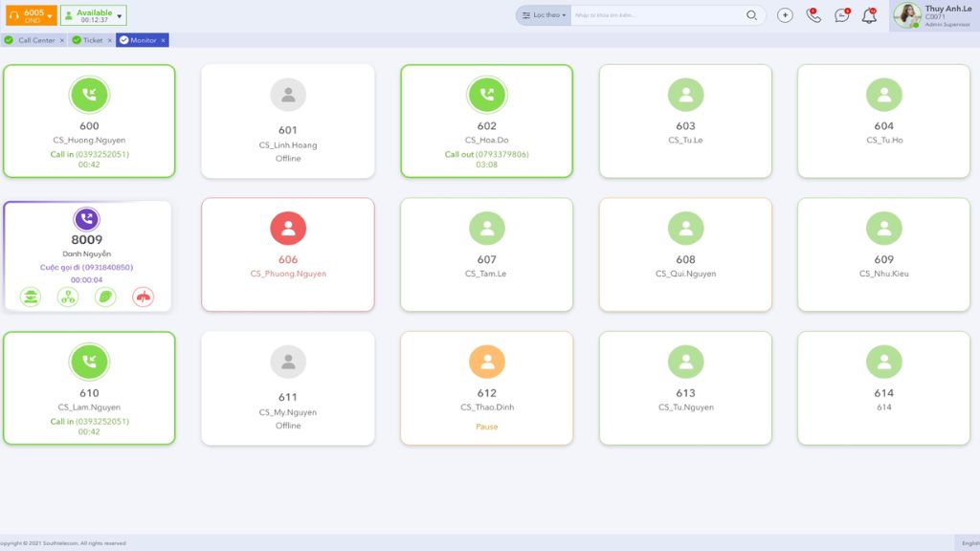Image resolution: width=980 pixels, height=551 pixels.
Task: Click orange paused agent icon for 612
Action: pos(487,362)
